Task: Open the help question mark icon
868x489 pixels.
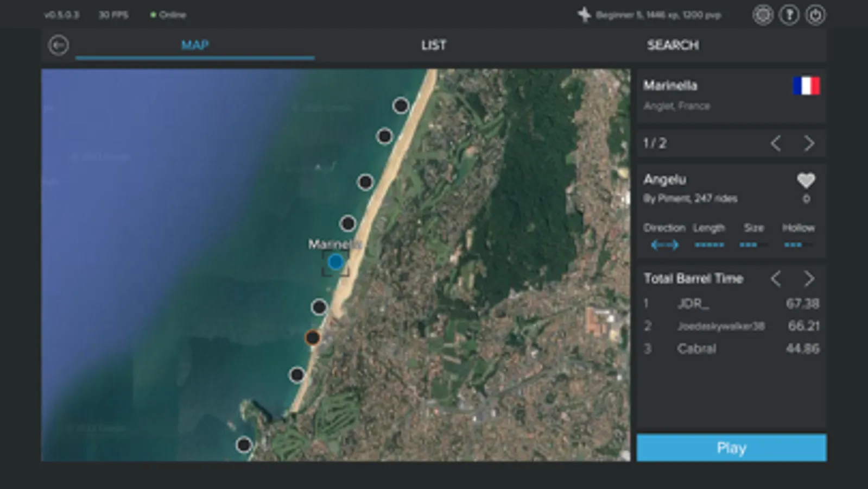Action: 789,15
